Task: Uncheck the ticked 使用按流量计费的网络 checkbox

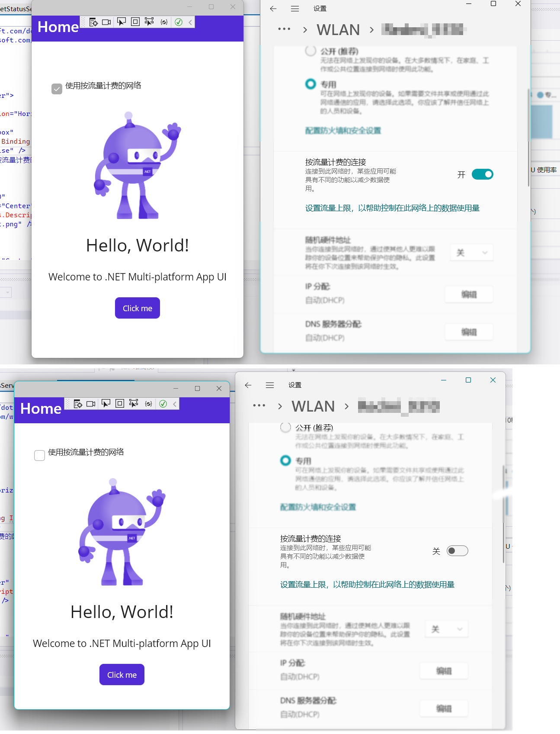Action: coord(57,89)
